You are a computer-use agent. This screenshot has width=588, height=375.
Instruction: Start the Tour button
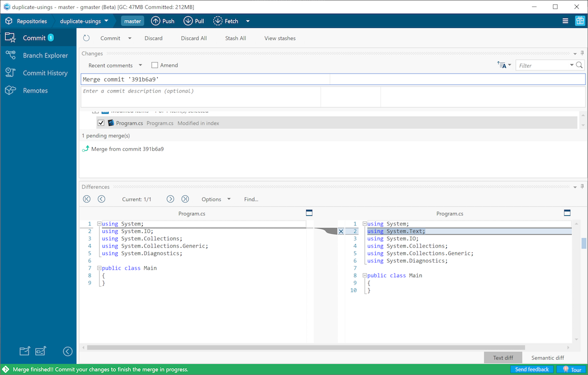571,370
